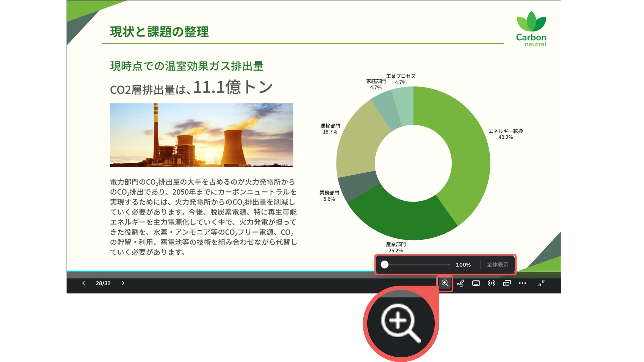Advance to next slide arrow
Screen dimensions: 644x362
(x=123, y=283)
